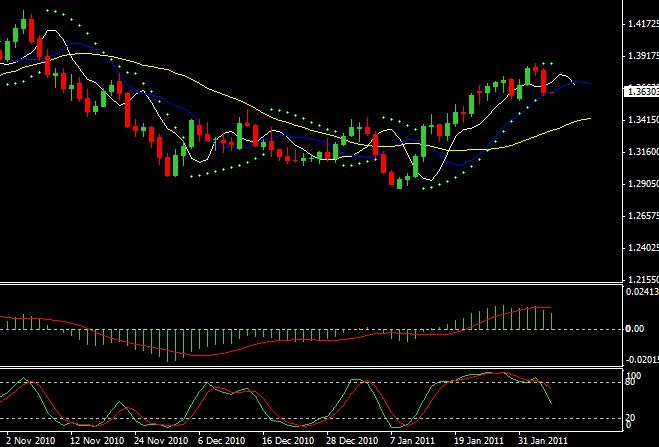Select the 7 Jan 2011 date label
This screenshot has width=659, height=447.
(x=415, y=441)
